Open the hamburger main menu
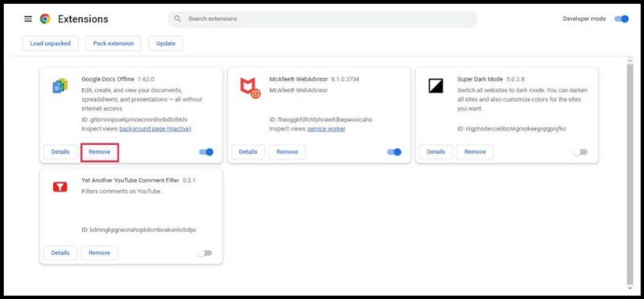 (x=28, y=19)
